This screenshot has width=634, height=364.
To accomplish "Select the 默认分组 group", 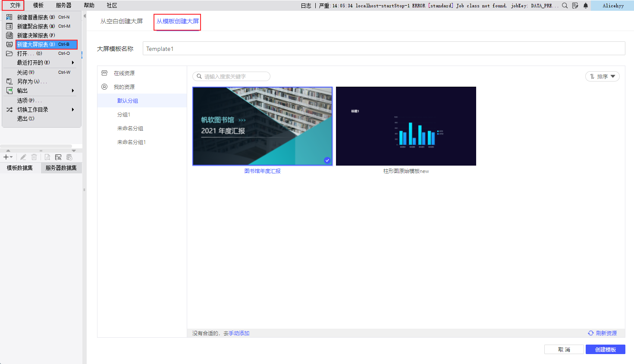I will (142, 100).
